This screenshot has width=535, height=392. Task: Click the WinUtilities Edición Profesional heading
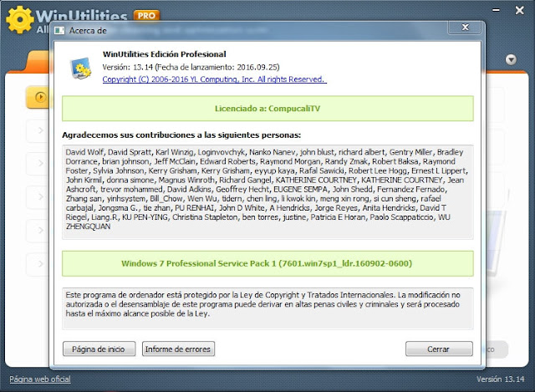click(x=164, y=54)
